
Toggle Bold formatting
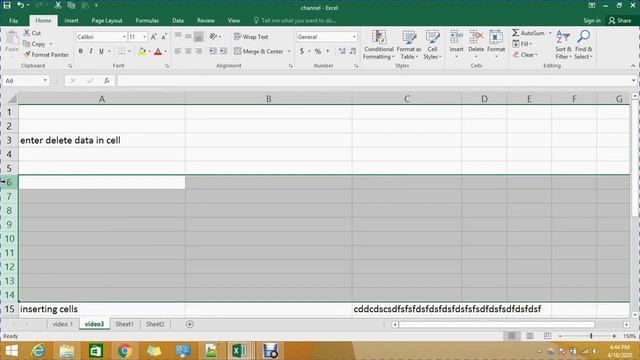click(80, 51)
